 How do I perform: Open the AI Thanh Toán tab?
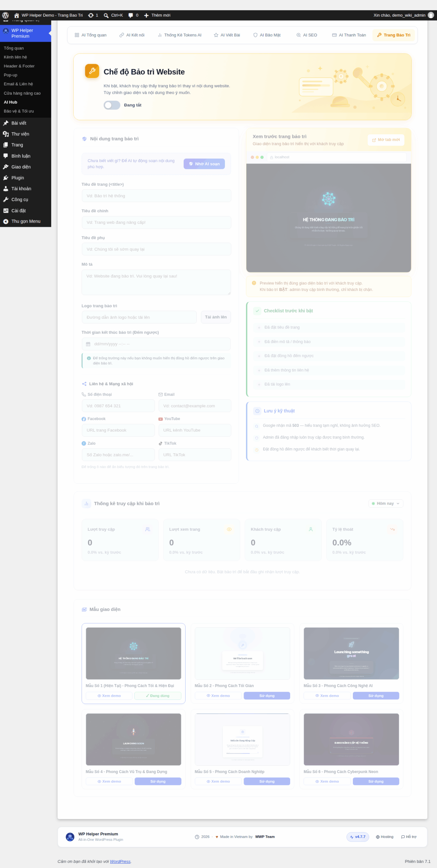click(x=349, y=35)
